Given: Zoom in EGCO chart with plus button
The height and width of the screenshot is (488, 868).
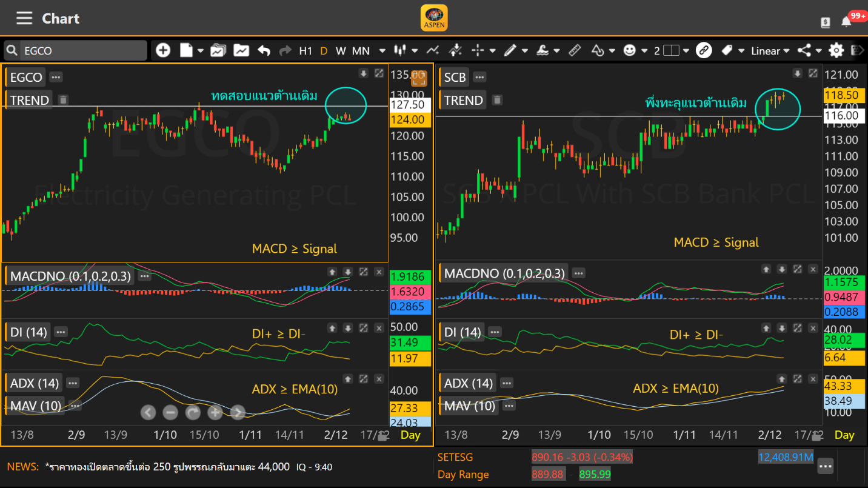Looking at the screenshot, I should pyautogui.click(x=215, y=413).
